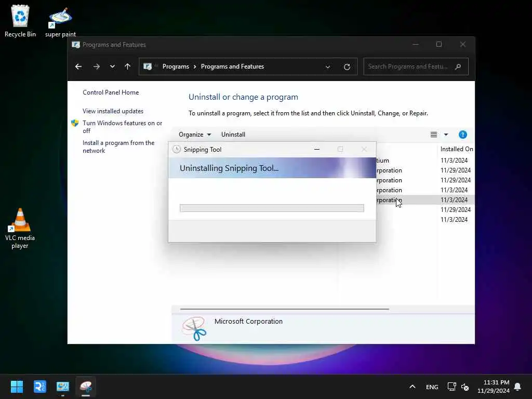This screenshot has height=399, width=532.
Task: Open the Organize dropdown menu
Action: pos(195,135)
